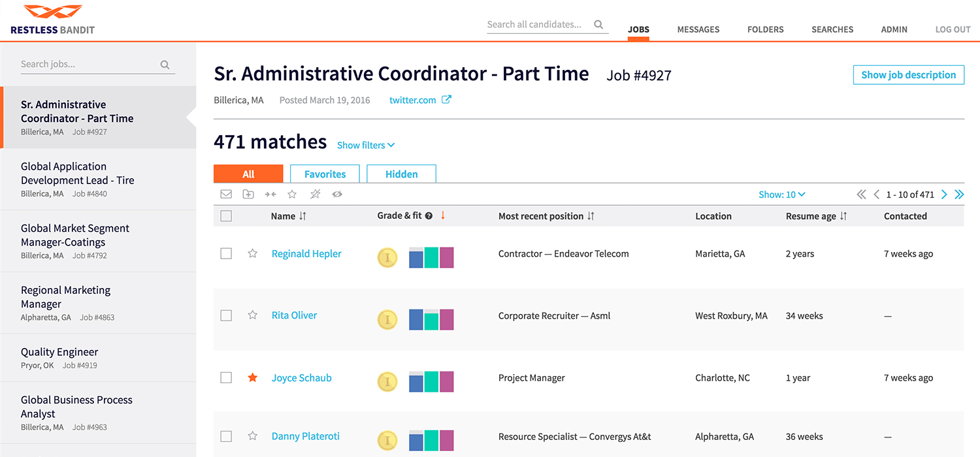Switch to the Favorites tab
The width and height of the screenshot is (980, 457).
click(325, 174)
